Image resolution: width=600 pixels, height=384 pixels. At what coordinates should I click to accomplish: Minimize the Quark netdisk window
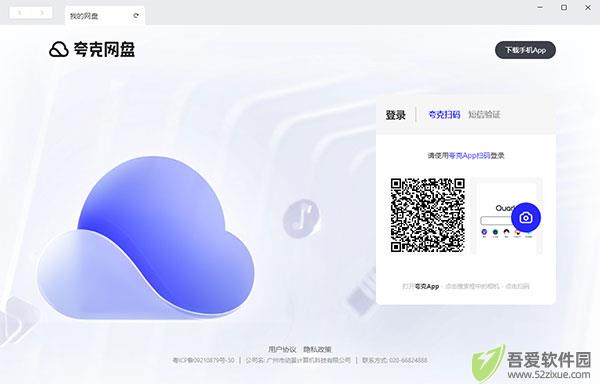540,8
